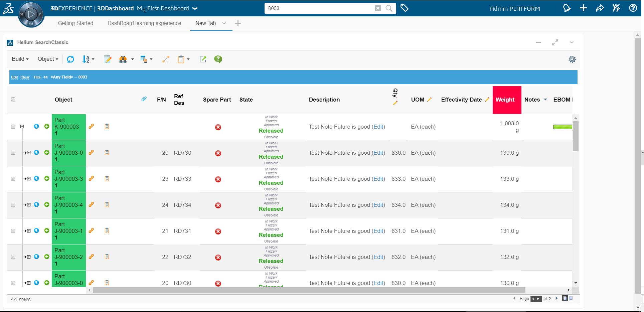Click the mass edit notepad pencil icon

click(x=107, y=59)
